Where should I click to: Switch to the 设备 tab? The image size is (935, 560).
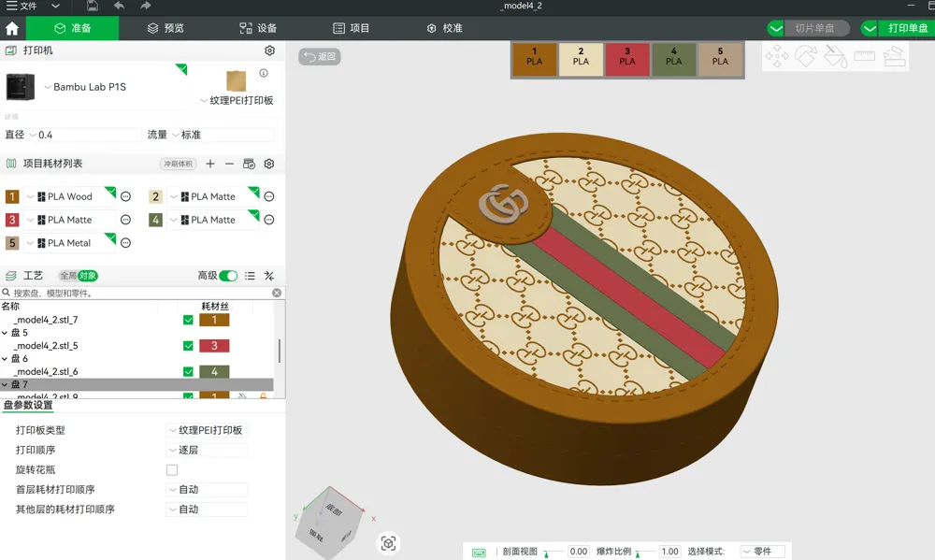pyautogui.click(x=258, y=28)
